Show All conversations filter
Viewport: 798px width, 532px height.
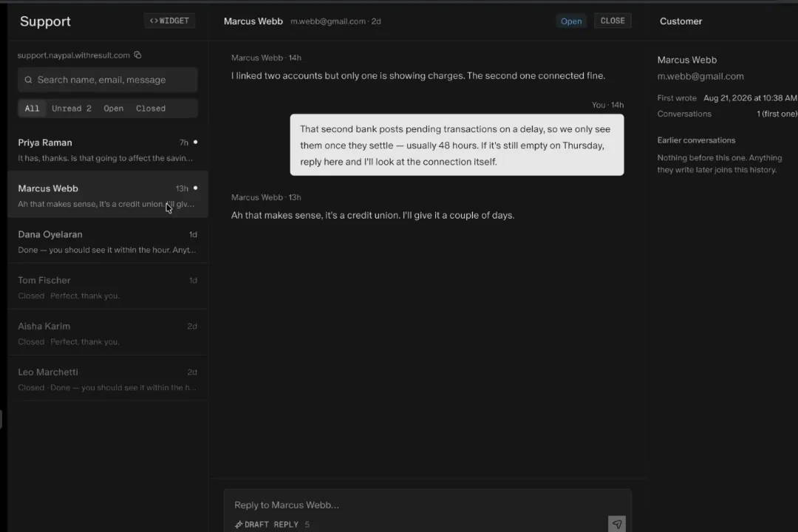click(32, 109)
